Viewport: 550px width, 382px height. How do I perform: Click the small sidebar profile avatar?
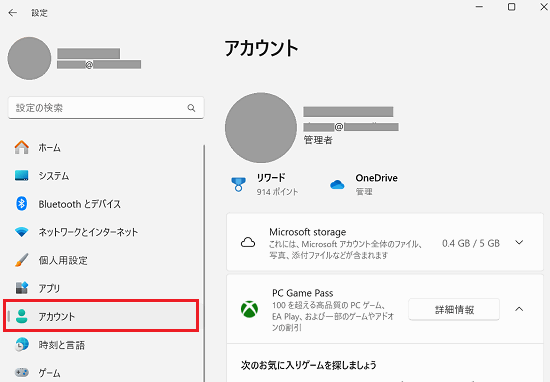[29, 58]
